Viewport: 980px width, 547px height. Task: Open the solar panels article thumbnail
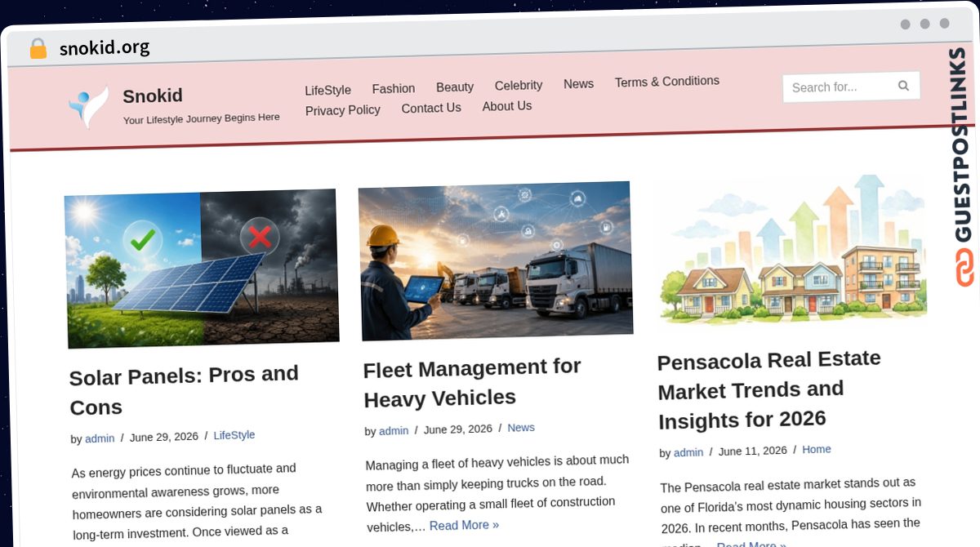point(202,269)
